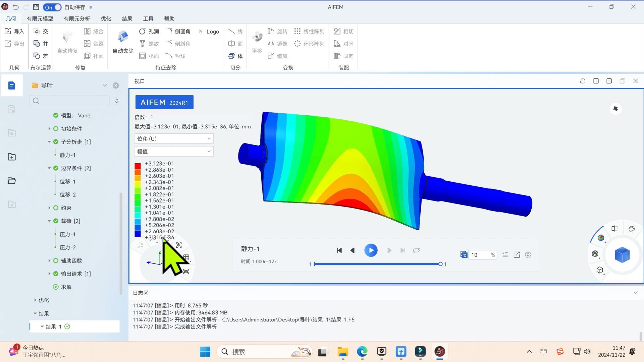
Task: Click the 倒圆角 fillet removal tool
Action: 179,31
